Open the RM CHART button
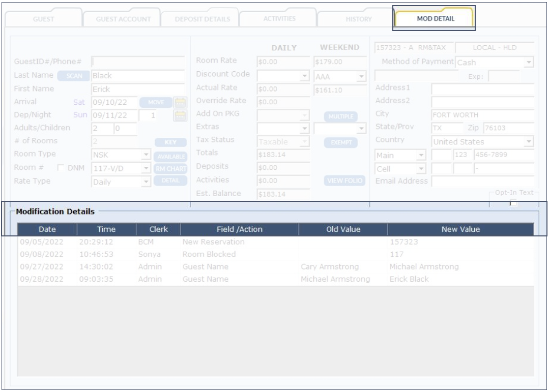 click(x=170, y=169)
